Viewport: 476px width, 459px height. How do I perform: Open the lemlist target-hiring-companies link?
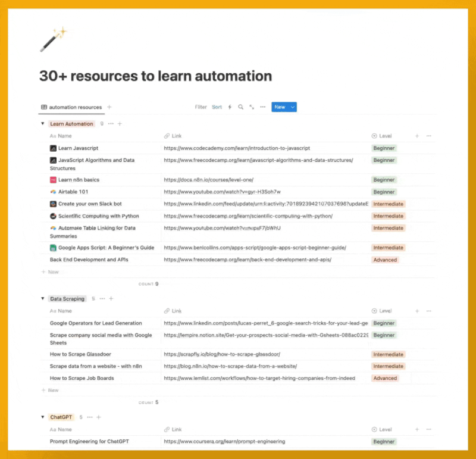[x=259, y=378]
